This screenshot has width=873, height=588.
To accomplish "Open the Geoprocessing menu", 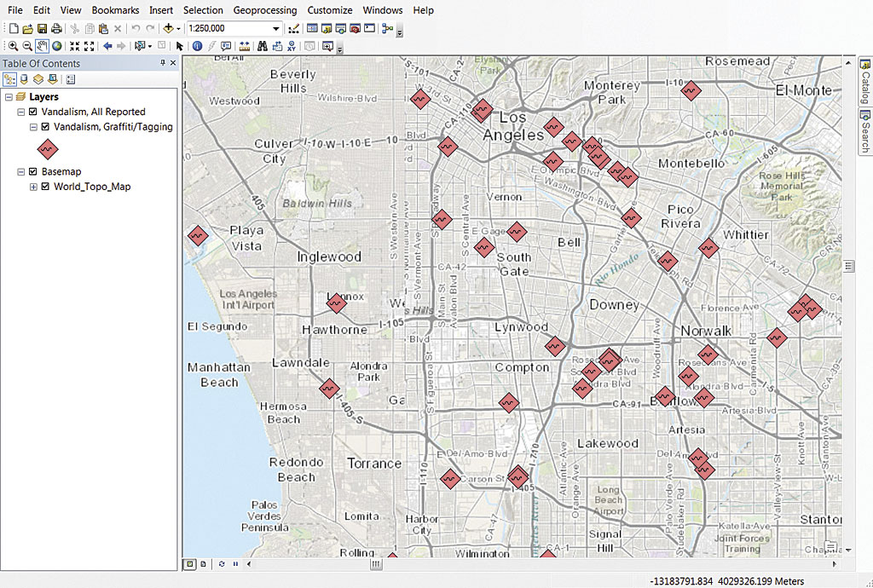I will 264,10.
